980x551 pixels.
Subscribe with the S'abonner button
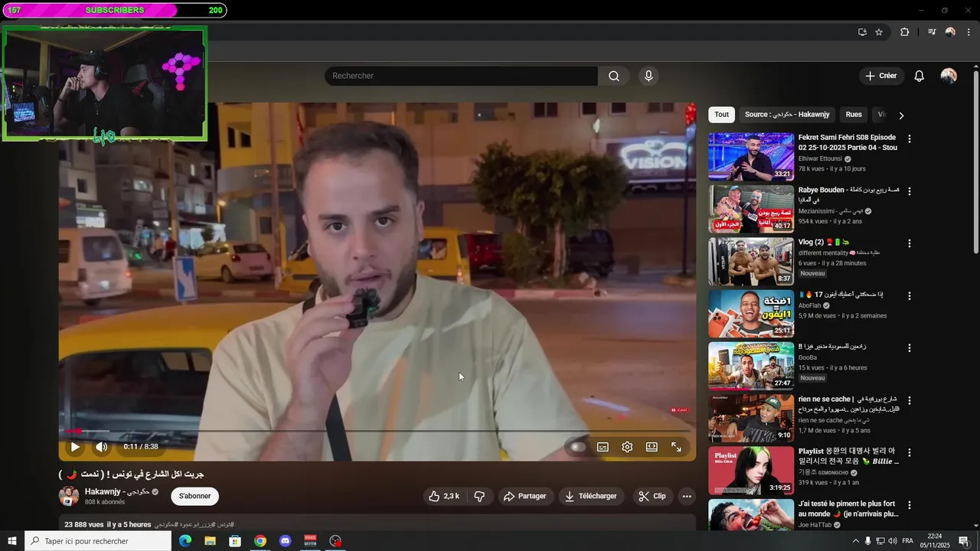[x=194, y=496]
